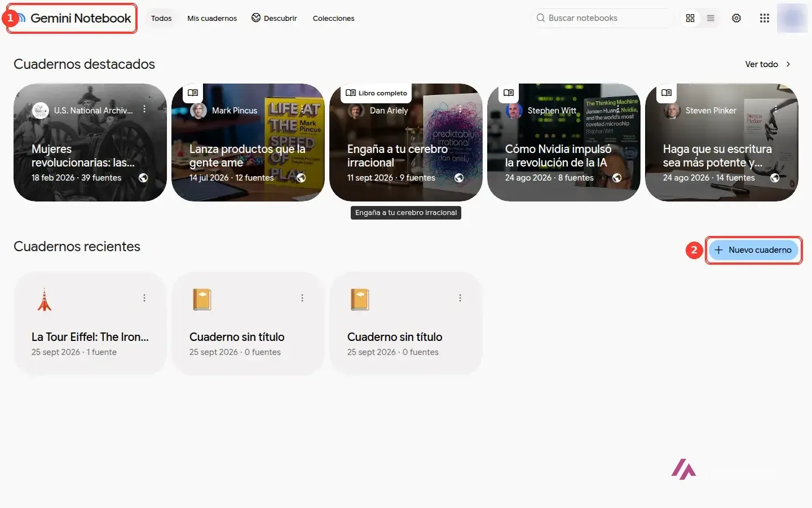This screenshot has width=812, height=508.
Task: Select the Todos tab
Action: 161,18
